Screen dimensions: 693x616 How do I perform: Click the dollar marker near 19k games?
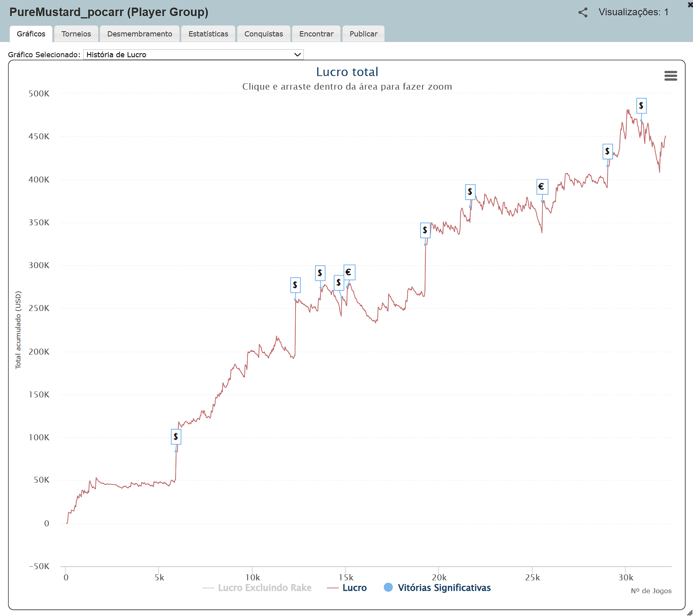(425, 230)
